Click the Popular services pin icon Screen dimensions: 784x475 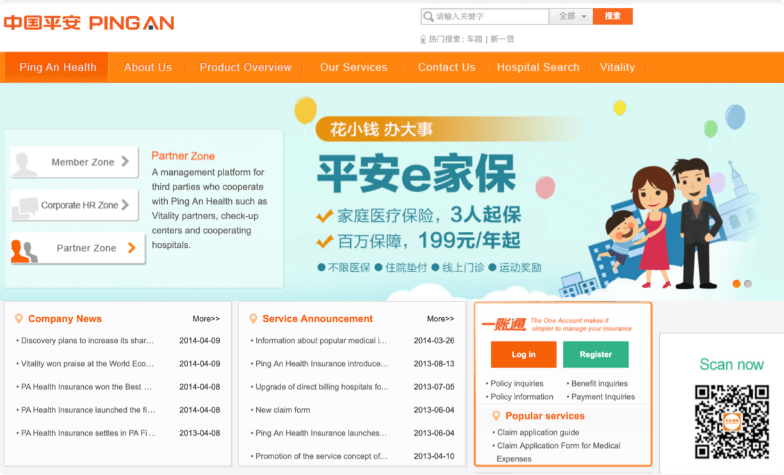pos(496,416)
